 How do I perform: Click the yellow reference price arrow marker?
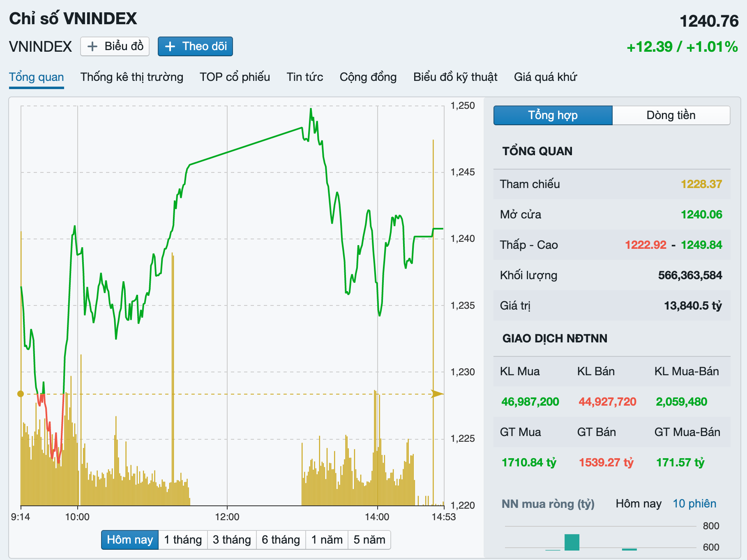click(437, 394)
